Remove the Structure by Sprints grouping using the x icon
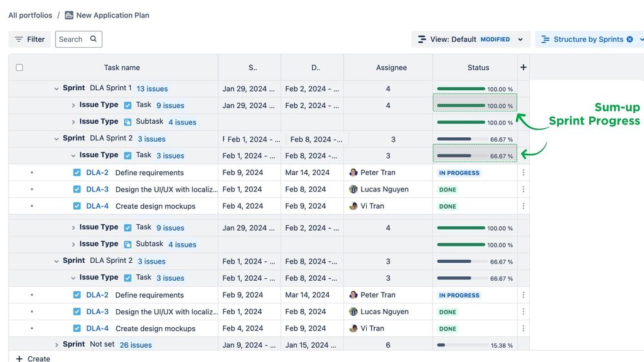 tap(630, 39)
